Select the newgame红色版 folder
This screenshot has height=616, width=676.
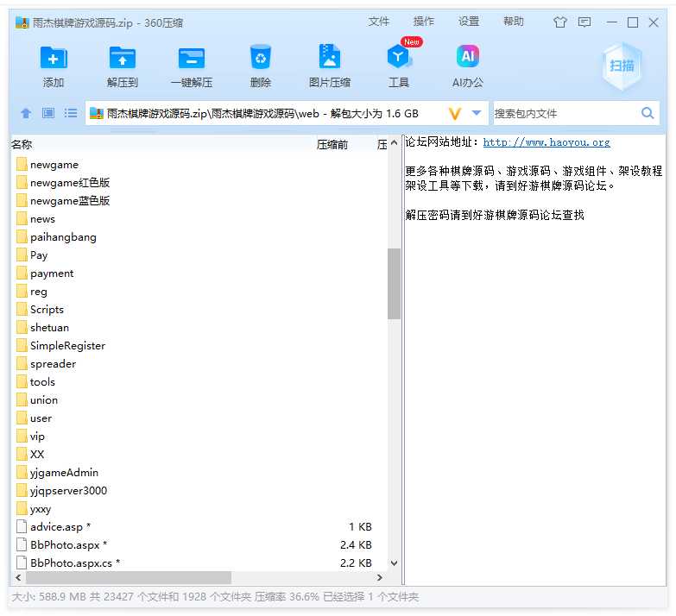point(63,183)
